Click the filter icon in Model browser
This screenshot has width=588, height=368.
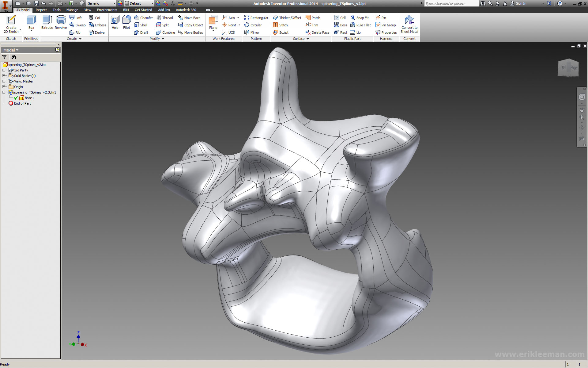coord(4,57)
